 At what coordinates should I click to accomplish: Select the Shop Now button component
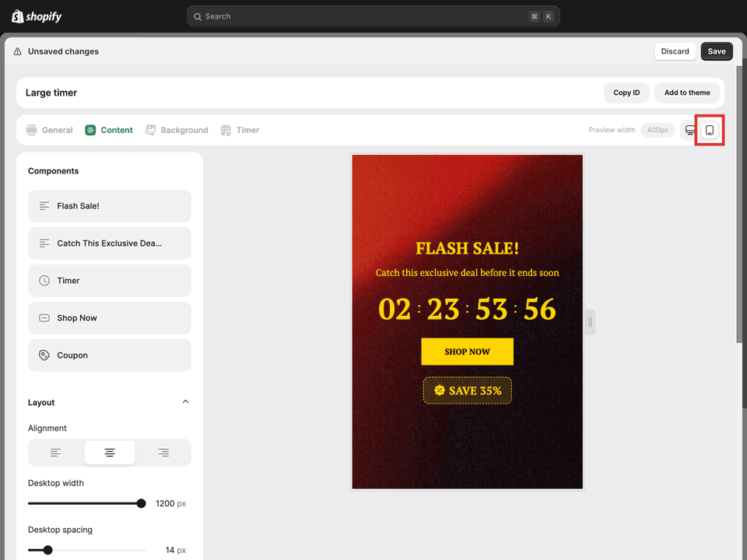[109, 317]
